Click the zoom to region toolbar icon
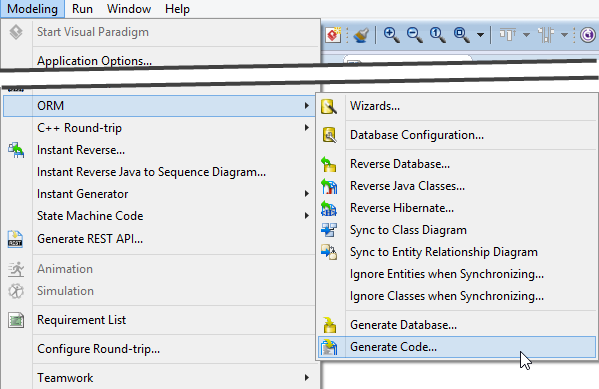Viewport: 599px width, 389px height. click(x=461, y=35)
